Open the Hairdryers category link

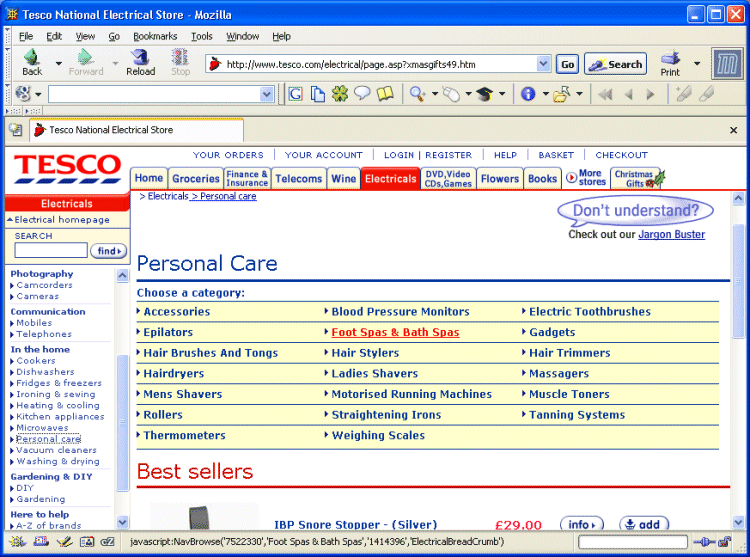[x=174, y=373]
